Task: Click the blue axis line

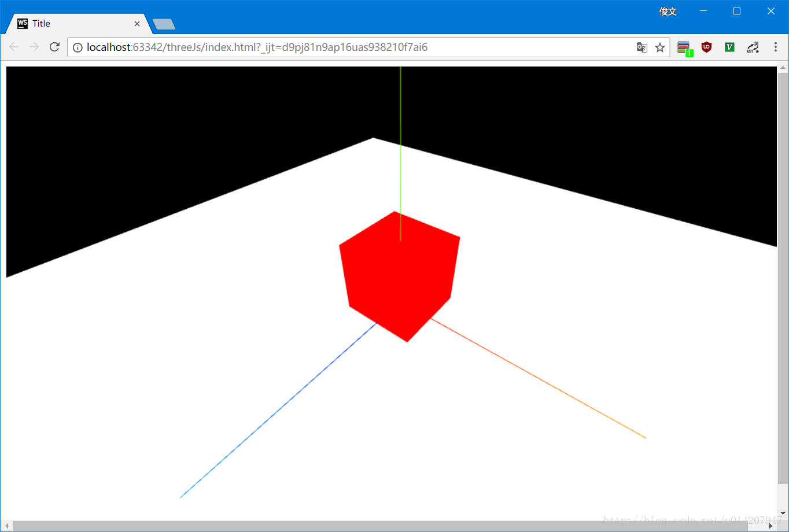Action: [278, 411]
